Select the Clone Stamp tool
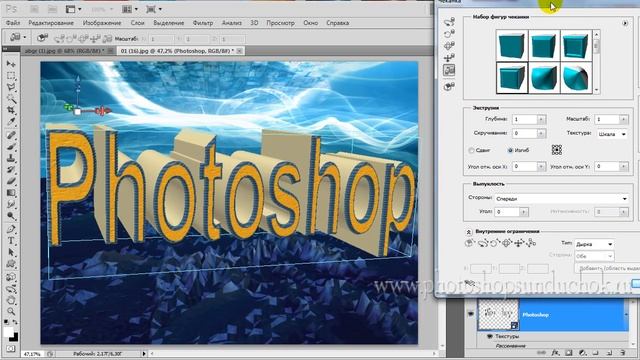The height and width of the screenshot is (360, 640). [11, 158]
